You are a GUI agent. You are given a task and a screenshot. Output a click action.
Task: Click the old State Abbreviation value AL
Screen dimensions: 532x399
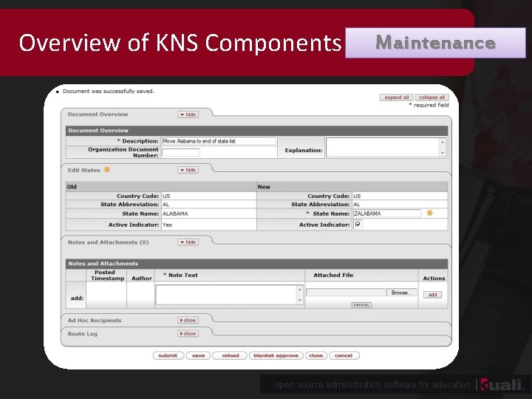166,204
